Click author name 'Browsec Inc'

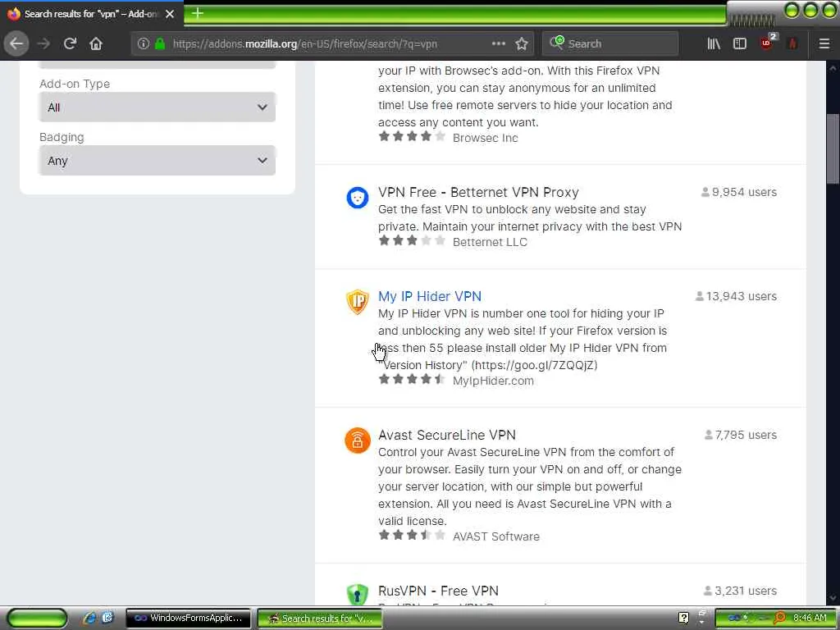coord(486,138)
